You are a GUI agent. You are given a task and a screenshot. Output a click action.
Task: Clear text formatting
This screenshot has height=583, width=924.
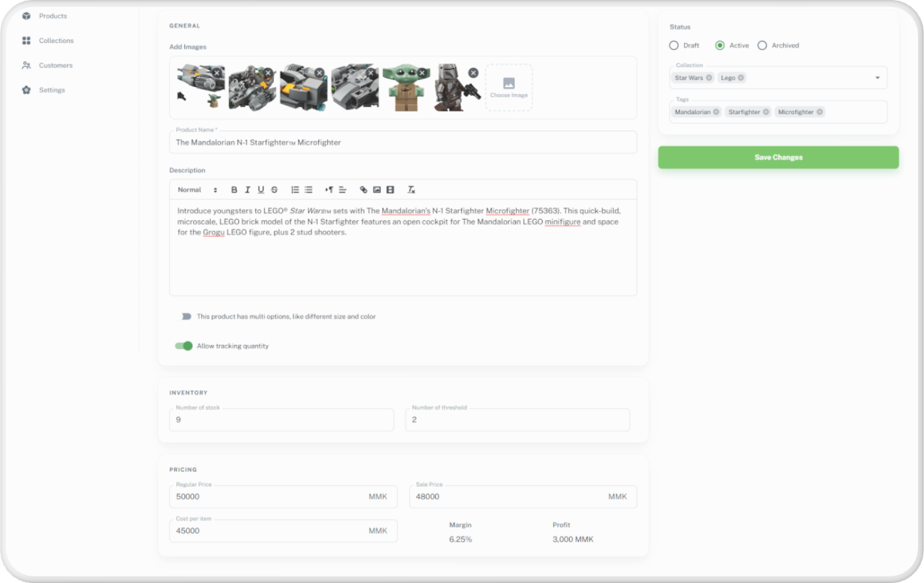pyautogui.click(x=411, y=190)
